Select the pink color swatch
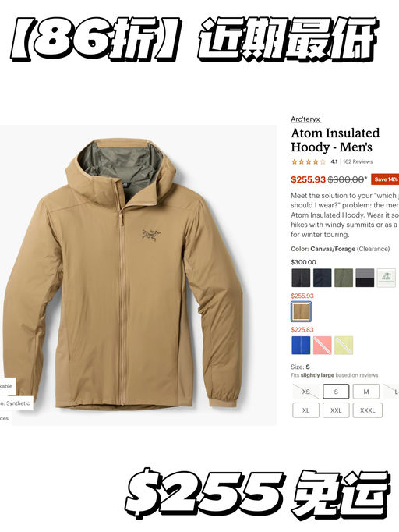 click(x=323, y=346)
